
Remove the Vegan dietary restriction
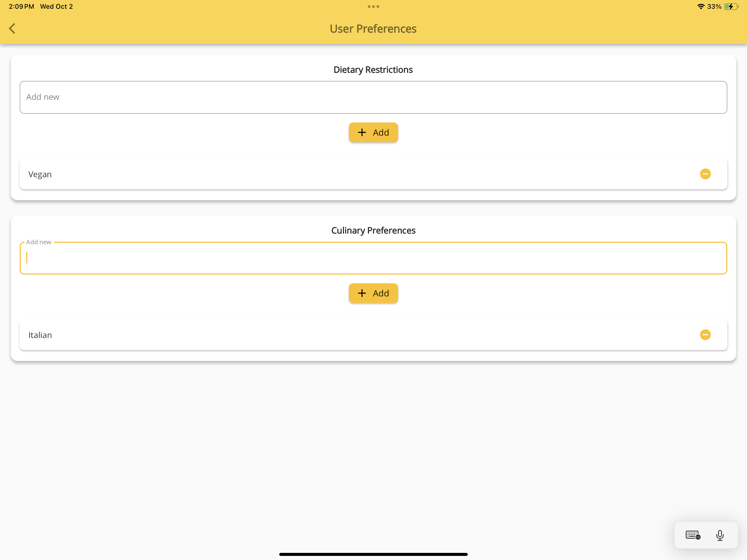click(x=705, y=174)
